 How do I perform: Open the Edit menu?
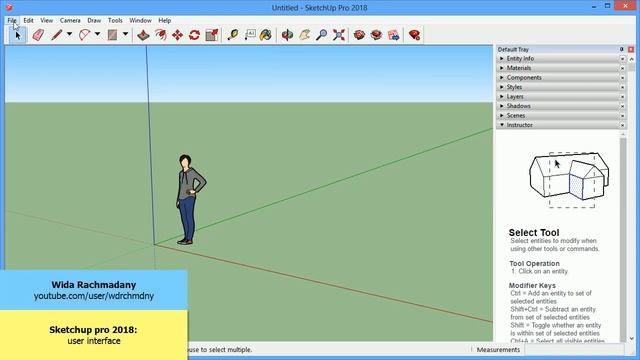click(28, 20)
